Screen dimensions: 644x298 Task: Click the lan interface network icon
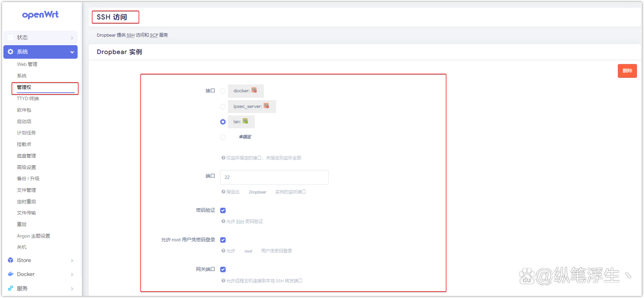(x=245, y=121)
